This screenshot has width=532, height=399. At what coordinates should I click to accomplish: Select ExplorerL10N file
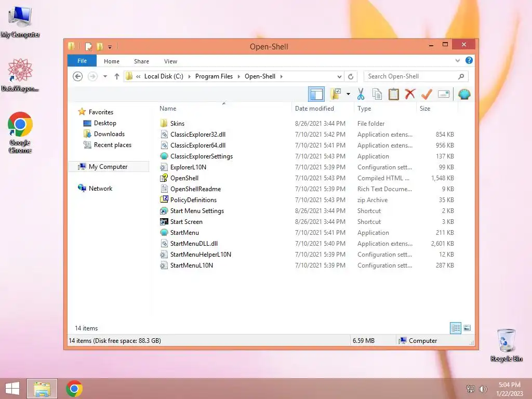click(x=183, y=167)
